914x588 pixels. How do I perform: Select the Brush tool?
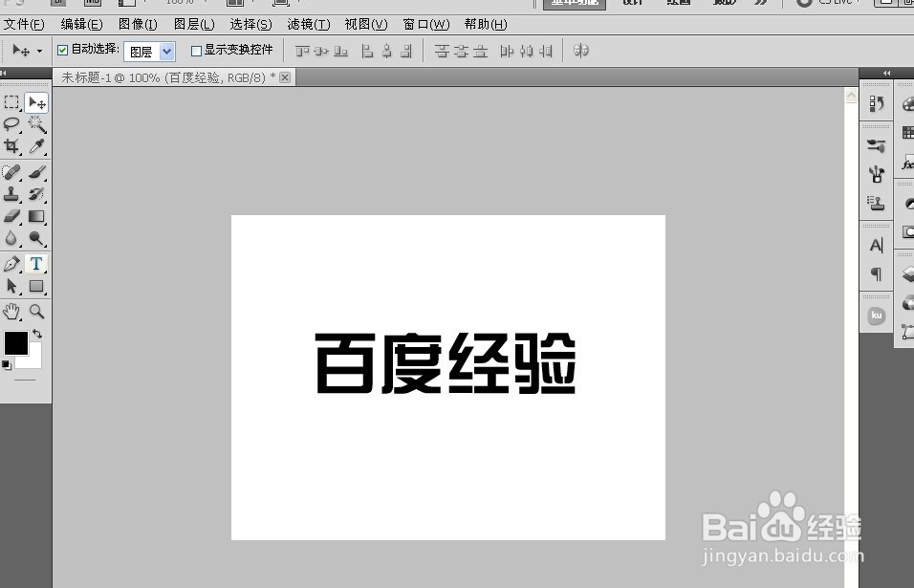click(36, 172)
